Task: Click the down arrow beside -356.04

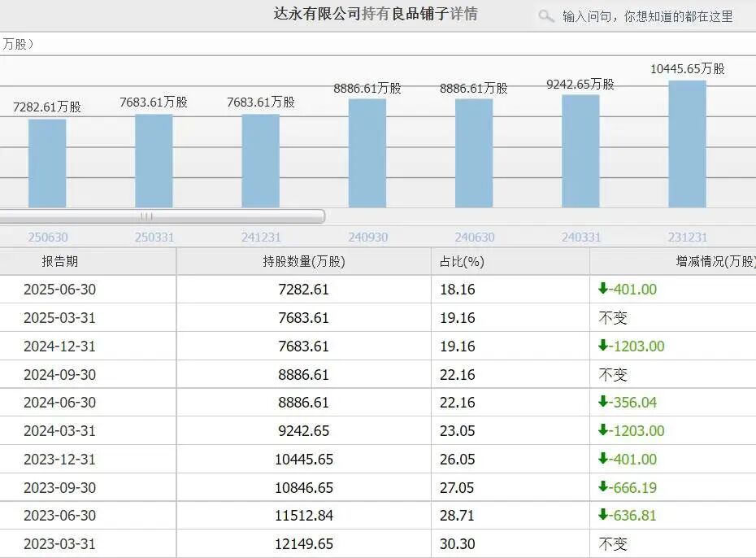Action: pyautogui.click(x=603, y=402)
